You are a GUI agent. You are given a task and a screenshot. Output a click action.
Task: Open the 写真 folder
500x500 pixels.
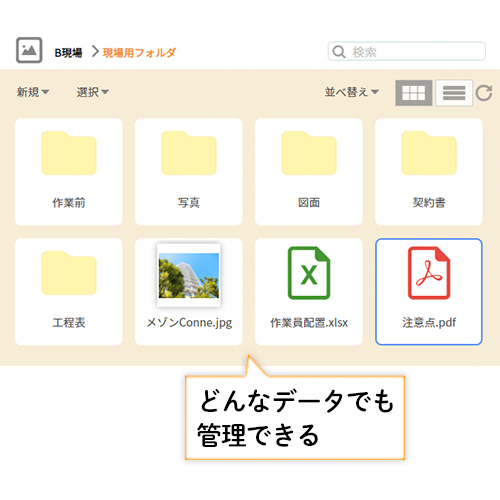point(189,172)
